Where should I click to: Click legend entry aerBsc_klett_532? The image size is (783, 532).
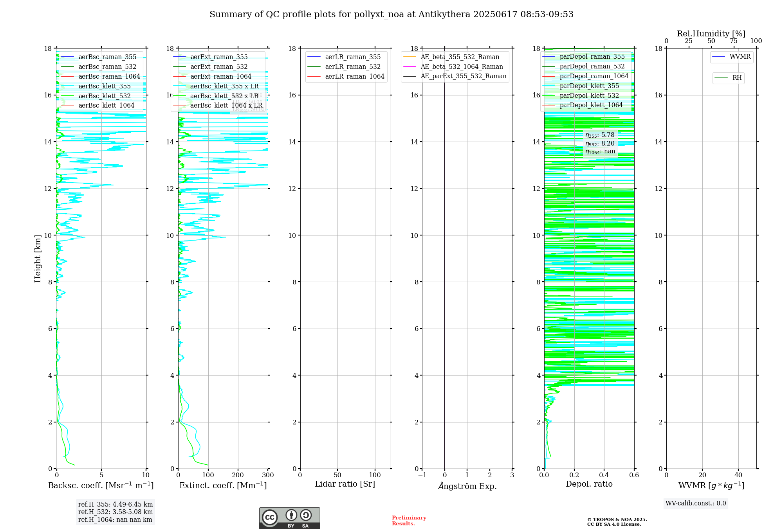[96, 96]
